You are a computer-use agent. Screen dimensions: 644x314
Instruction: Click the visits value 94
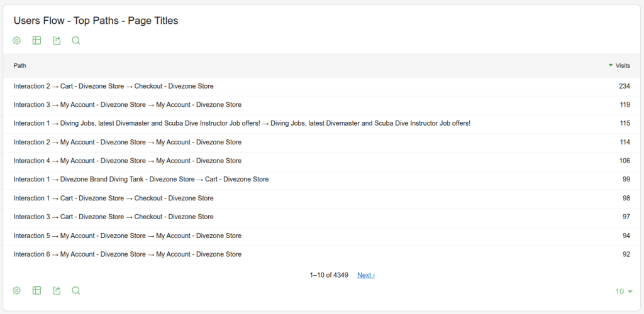(626, 235)
